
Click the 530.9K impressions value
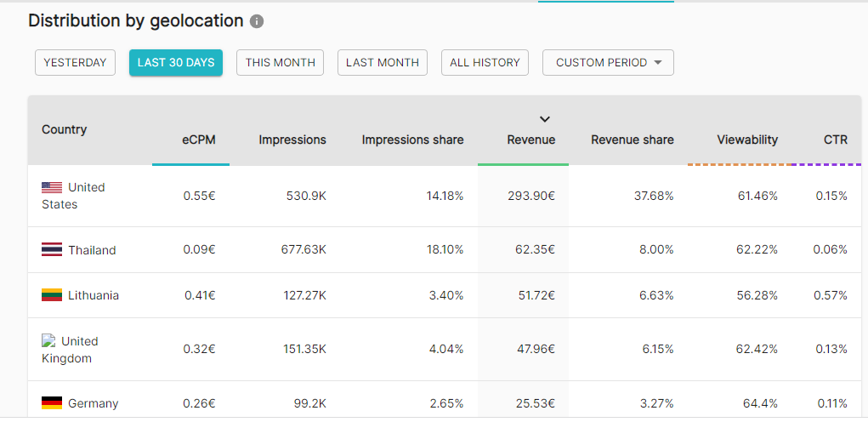[306, 196]
